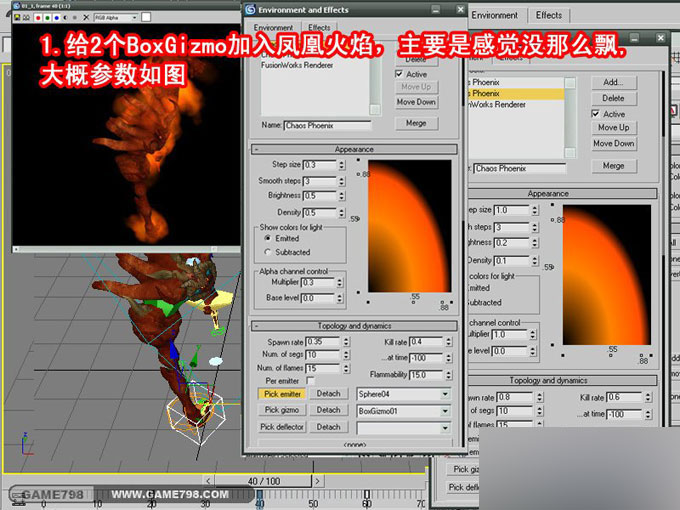Toggle Per emitter checkbox
The height and width of the screenshot is (510, 680).
tap(311, 380)
